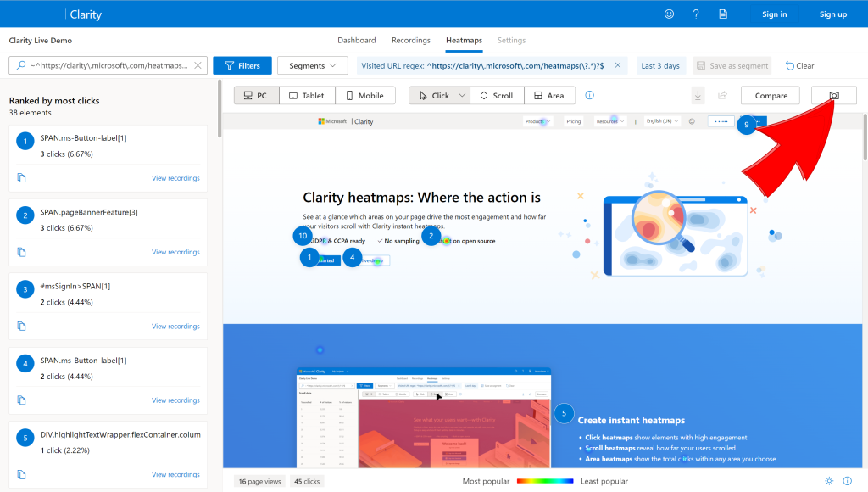Click the heatmap info icon beside Area

coord(590,95)
